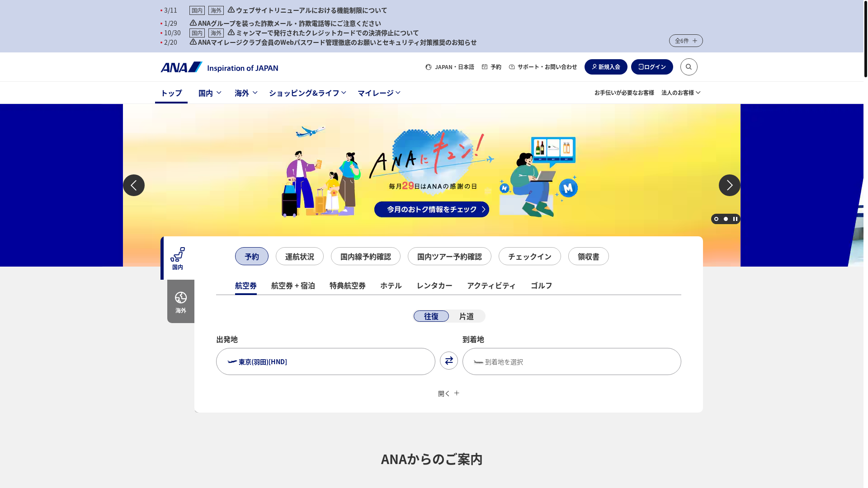Open 予約 link in header
The height and width of the screenshot is (488, 868).
point(491,67)
